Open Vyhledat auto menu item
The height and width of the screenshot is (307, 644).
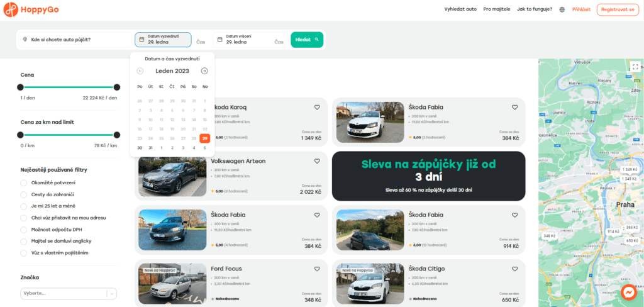460,9
